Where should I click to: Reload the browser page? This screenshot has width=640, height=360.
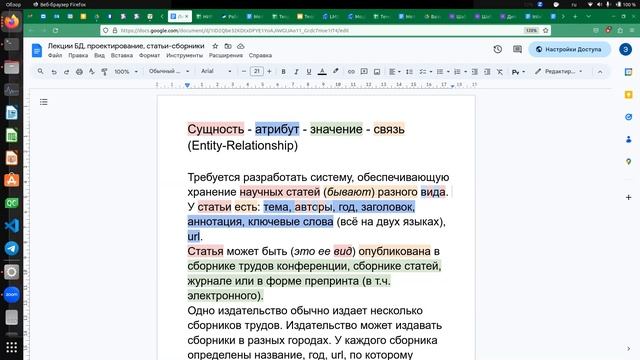(x=56, y=30)
